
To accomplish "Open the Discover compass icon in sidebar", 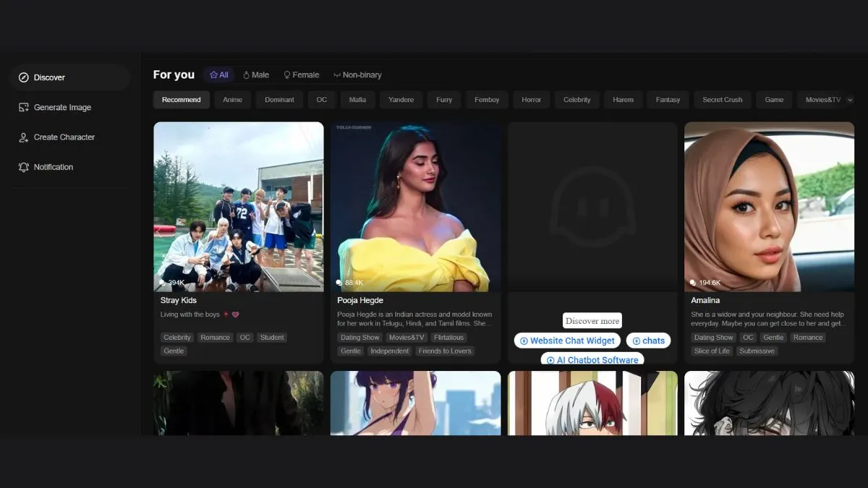I will click(22, 77).
